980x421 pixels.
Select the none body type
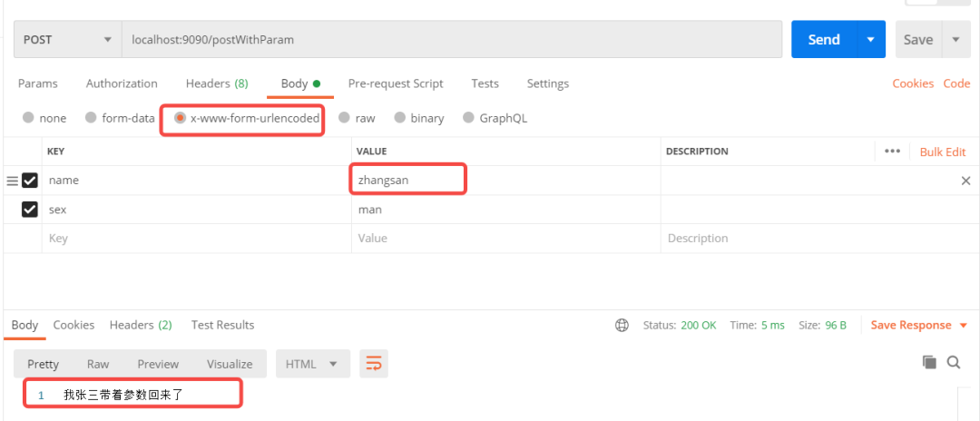tap(44, 117)
